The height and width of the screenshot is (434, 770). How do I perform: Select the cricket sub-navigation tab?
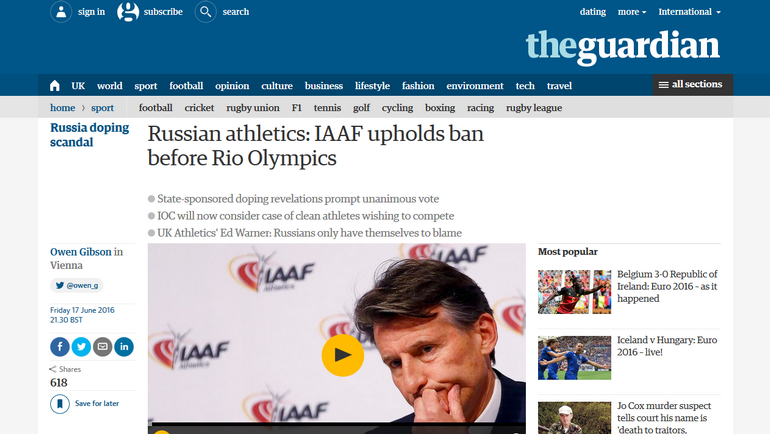click(x=199, y=108)
